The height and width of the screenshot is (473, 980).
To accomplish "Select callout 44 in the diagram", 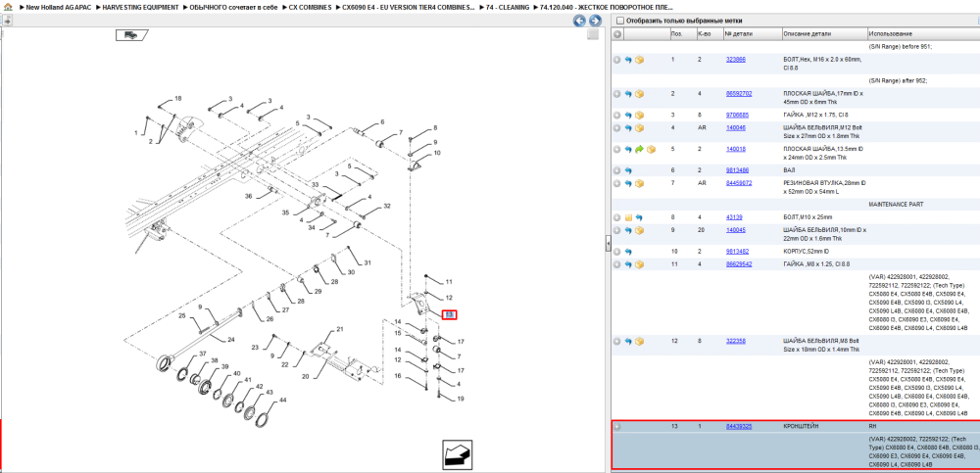I will click(x=282, y=400).
